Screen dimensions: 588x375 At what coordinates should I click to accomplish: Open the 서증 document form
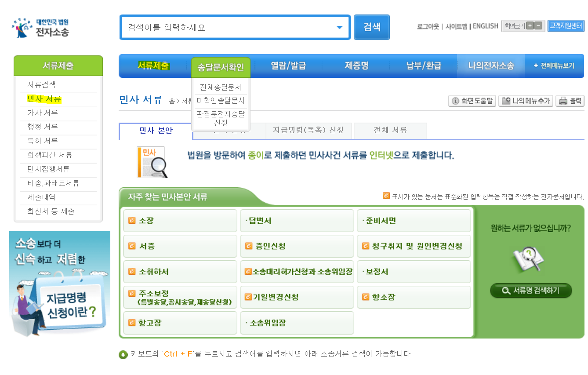[x=180, y=246]
